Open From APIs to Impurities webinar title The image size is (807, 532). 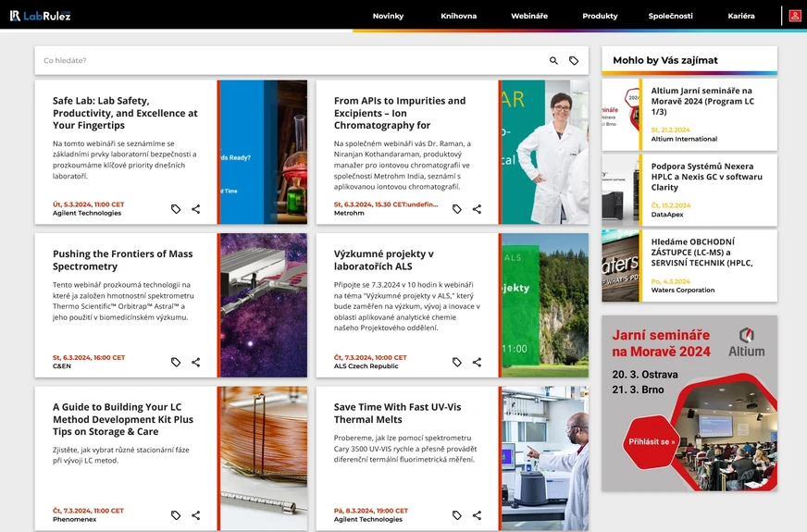400,113
